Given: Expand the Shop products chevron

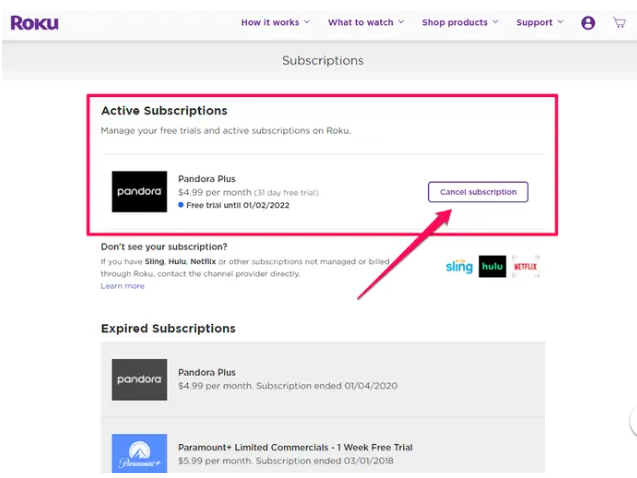Looking at the screenshot, I should (495, 22).
